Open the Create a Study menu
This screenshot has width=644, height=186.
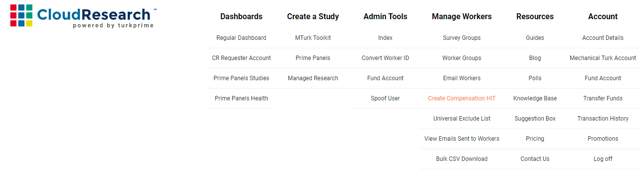click(313, 16)
